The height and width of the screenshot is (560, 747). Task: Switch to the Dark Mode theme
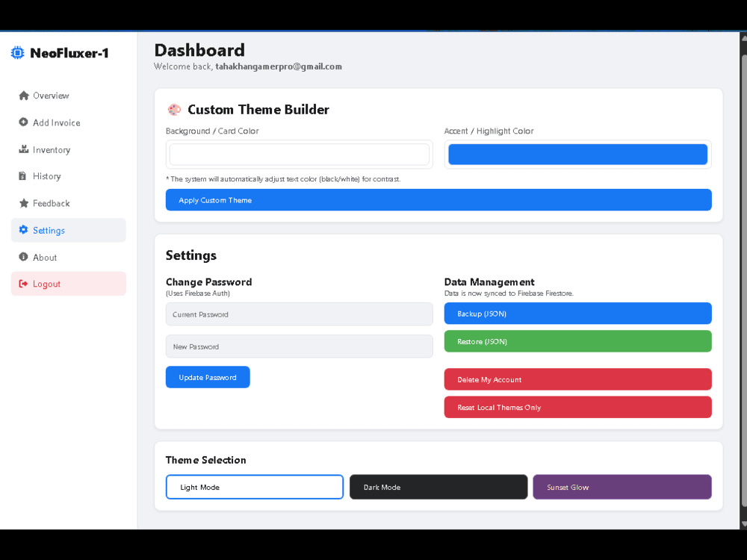point(438,487)
